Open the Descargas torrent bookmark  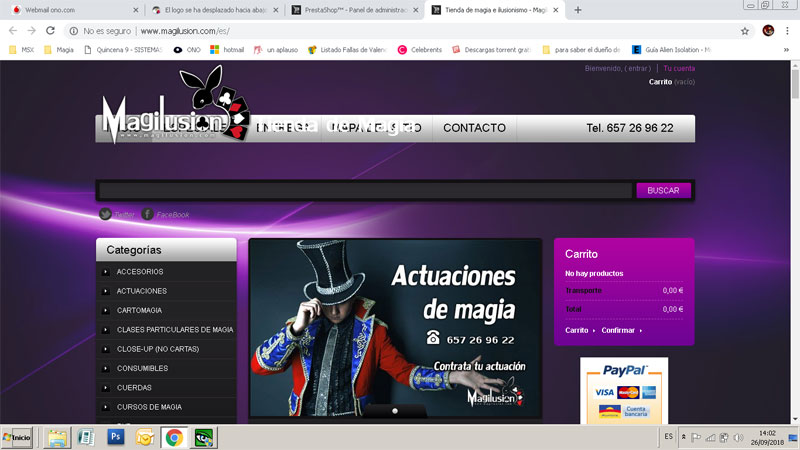pos(491,49)
